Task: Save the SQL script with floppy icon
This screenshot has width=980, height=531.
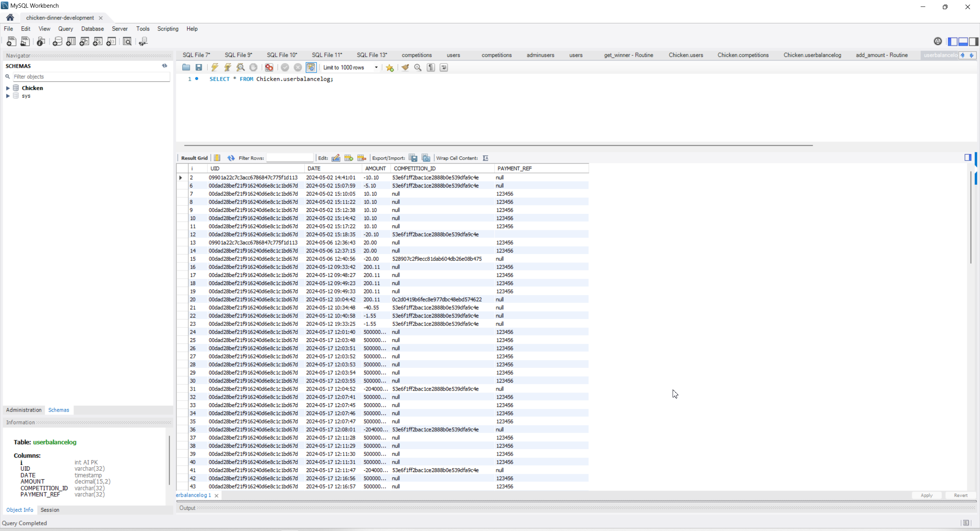Action: pyautogui.click(x=199, y=67)
